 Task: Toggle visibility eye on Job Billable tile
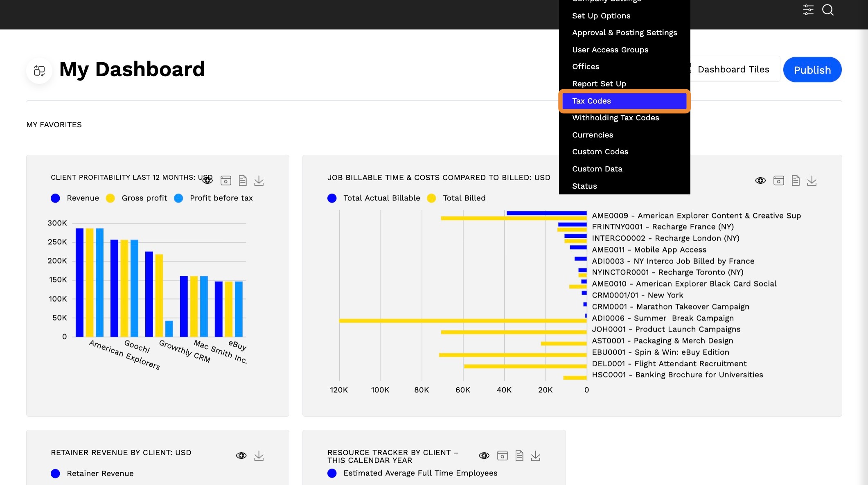(x=760, y=180)
